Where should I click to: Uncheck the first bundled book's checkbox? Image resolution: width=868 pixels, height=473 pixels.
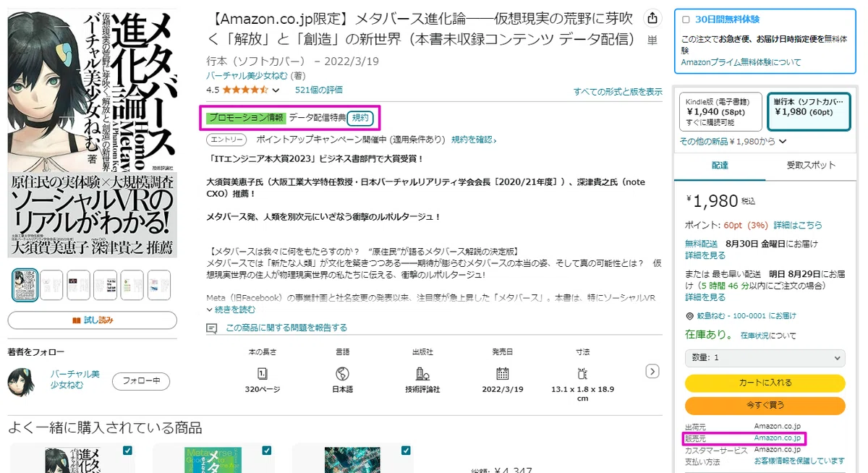128,450
